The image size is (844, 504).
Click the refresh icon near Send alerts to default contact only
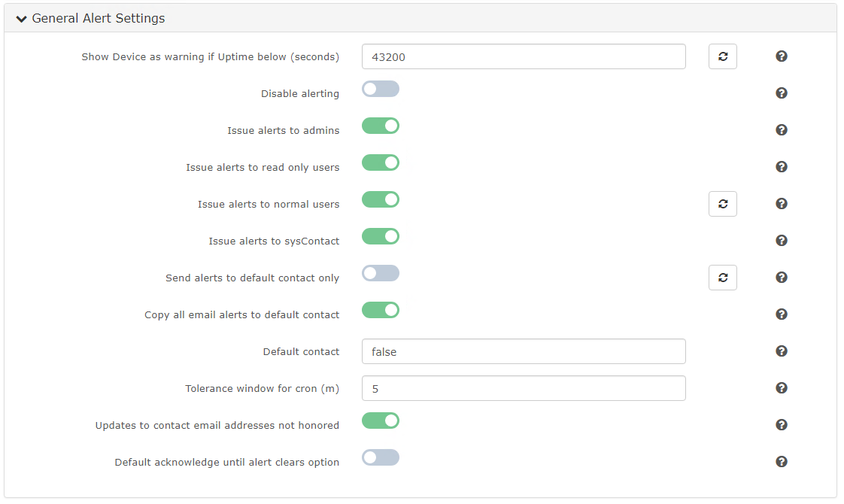tap(722, 277)
